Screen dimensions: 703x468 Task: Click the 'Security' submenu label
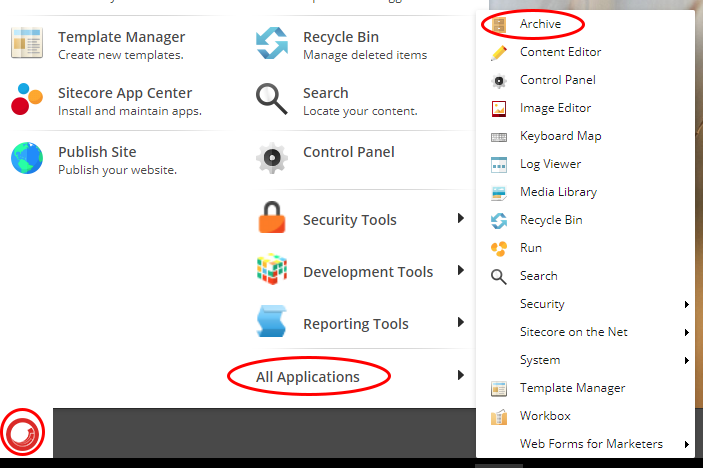542,304
